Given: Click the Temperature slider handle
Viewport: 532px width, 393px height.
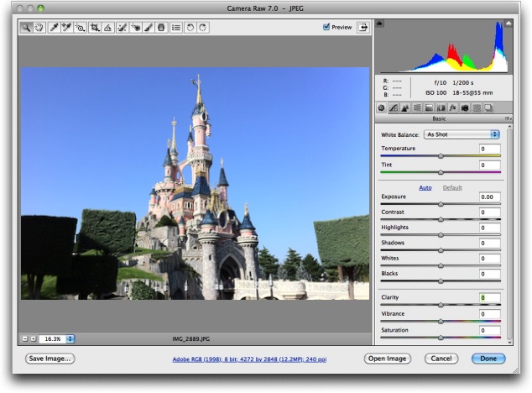Looking at the screenshot, I should point(441,156).
